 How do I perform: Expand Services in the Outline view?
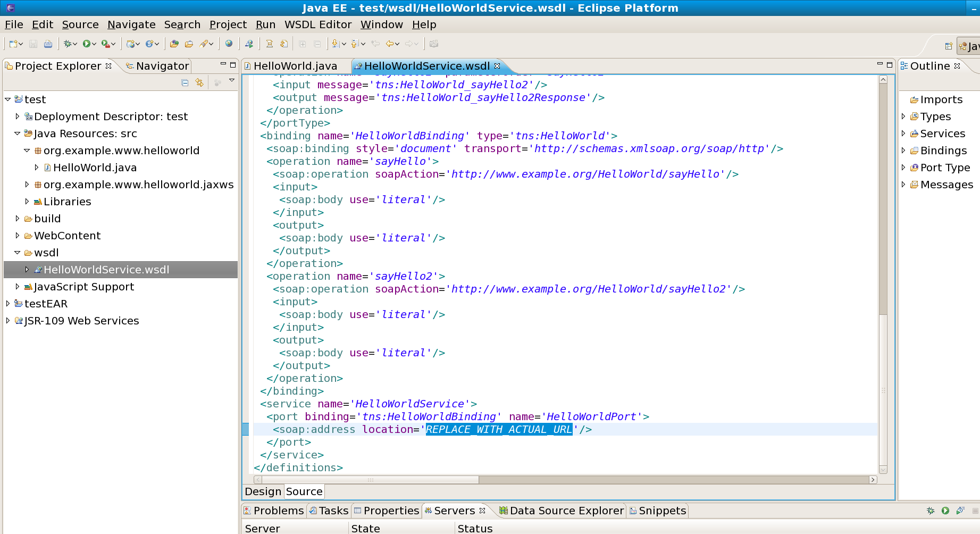tap(904, 133)
